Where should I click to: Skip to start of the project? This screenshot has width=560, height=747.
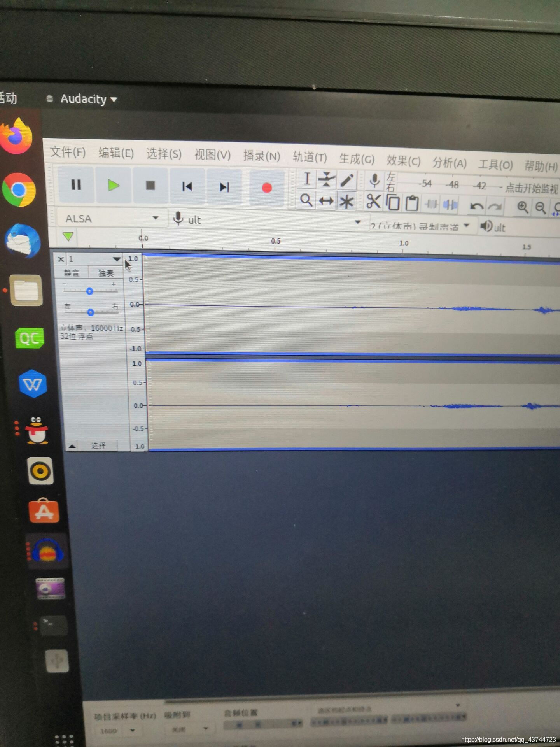point(187,187)
